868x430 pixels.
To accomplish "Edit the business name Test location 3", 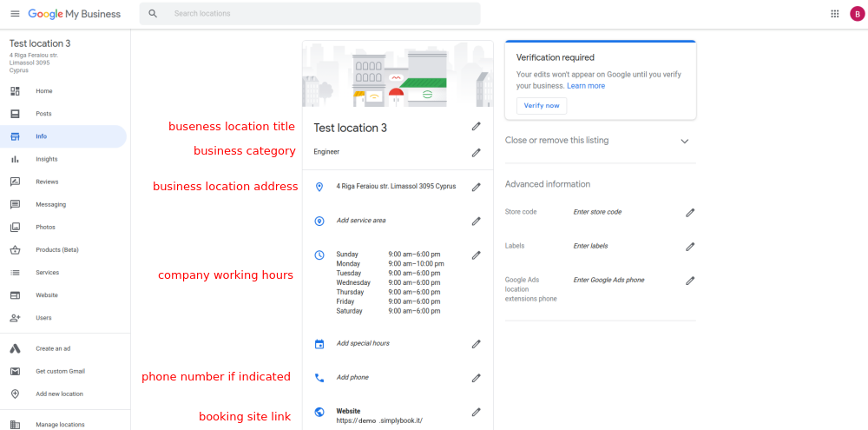I will [x=476, y=127].
